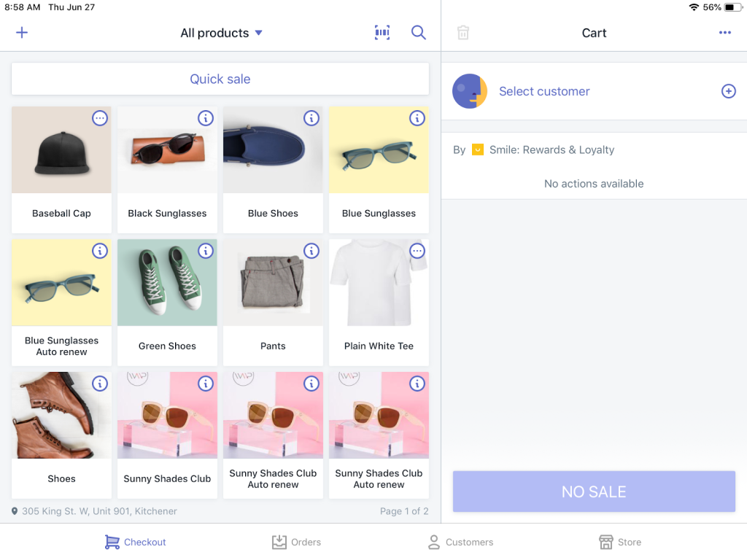Image resolution: width=747 pixels, height=560 pixels.
Task: Tap the plus add product icon
Action: 22,32
